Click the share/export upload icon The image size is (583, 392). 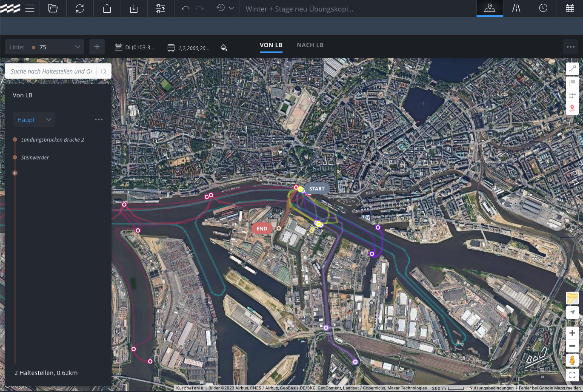point(107,9)
